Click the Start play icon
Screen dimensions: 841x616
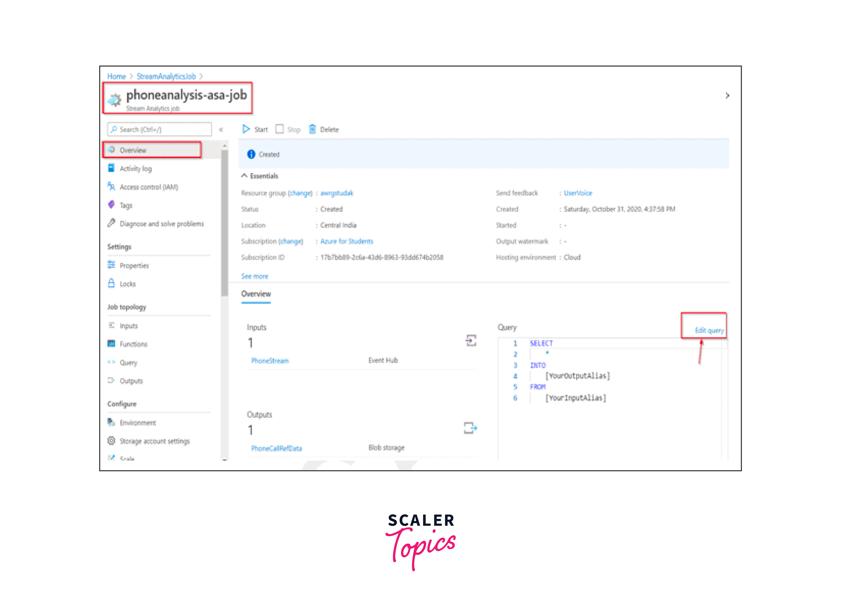[x=246, y=129]
